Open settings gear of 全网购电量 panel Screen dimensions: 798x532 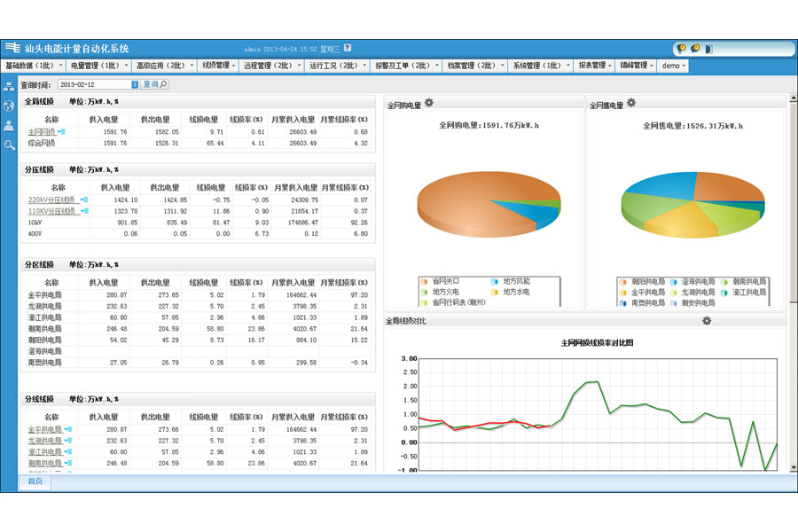pyautogui.click(x=429, y=104)
